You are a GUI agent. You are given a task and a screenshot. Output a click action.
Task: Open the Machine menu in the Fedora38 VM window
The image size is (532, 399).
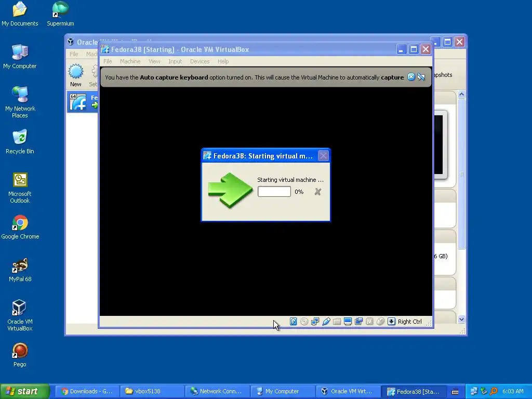[x=130, y=61]
